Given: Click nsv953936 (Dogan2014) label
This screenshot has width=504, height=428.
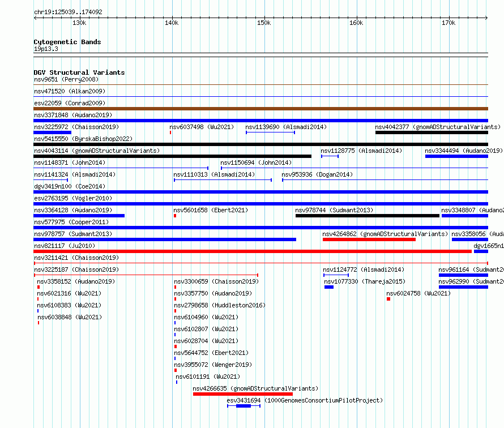Looking at the screenshot, I should [317, 174].
